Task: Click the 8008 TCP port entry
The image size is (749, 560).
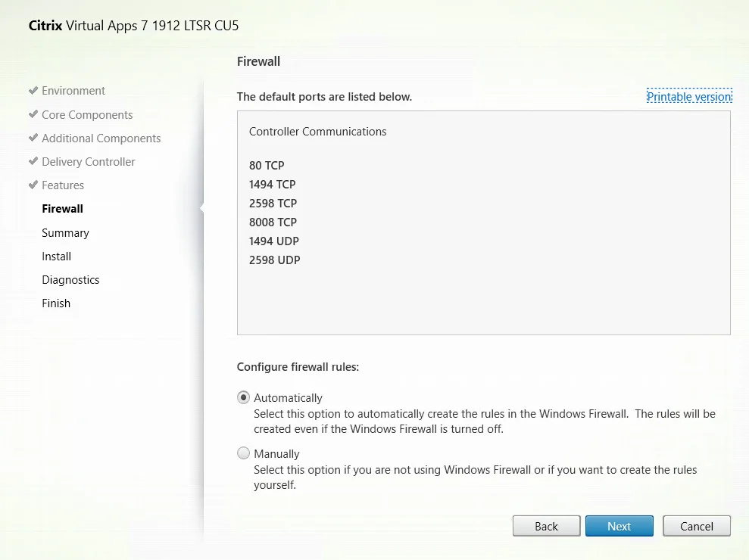Action: 273,222
